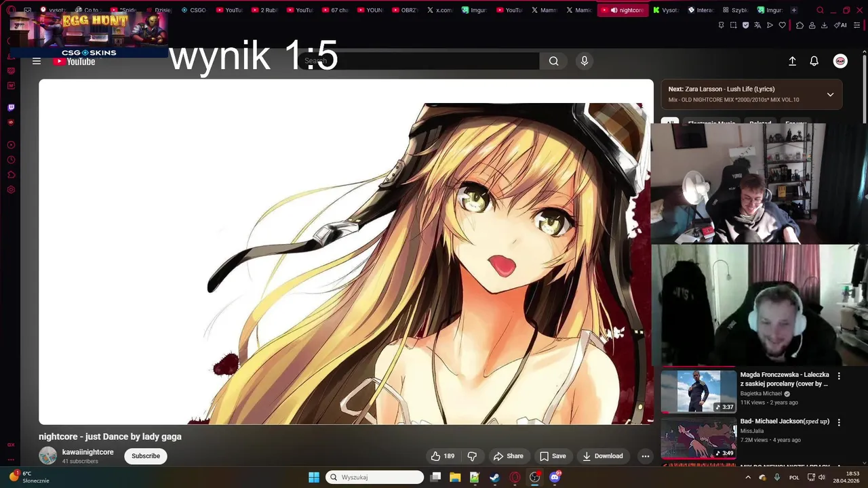Open the YouTube create/upload icon
868x488 pixels.
click(x=792, y=61)
